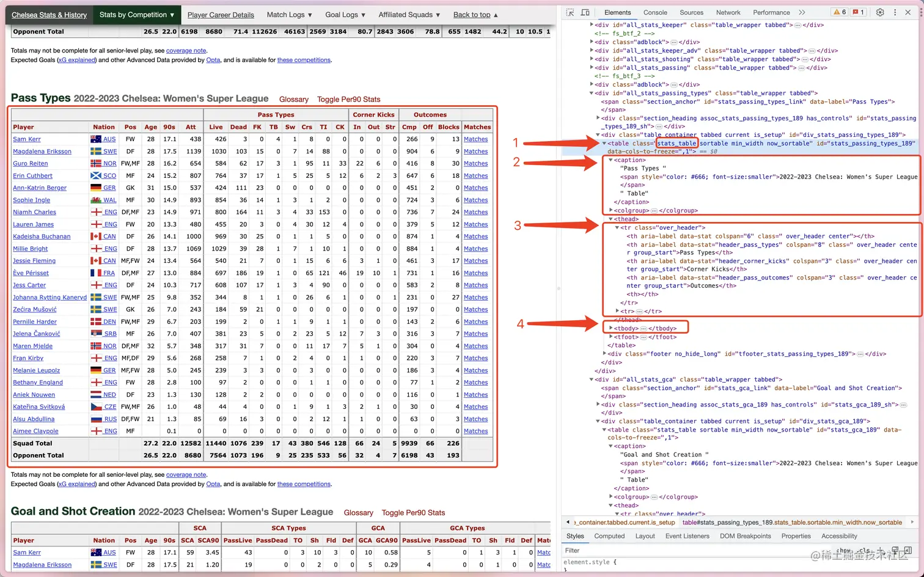Toggle Per90 Stats for Goal and Shot Creation
This screenshot has height=577, width=924.
413,513
